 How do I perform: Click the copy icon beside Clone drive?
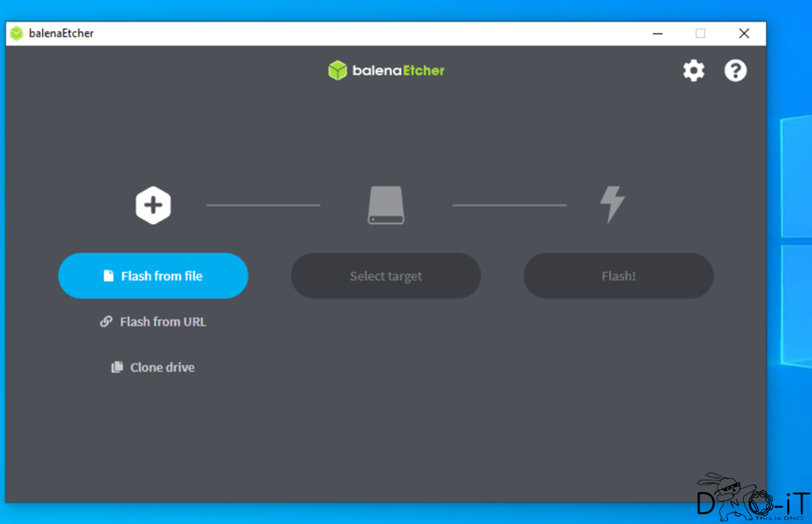(117, 368)
